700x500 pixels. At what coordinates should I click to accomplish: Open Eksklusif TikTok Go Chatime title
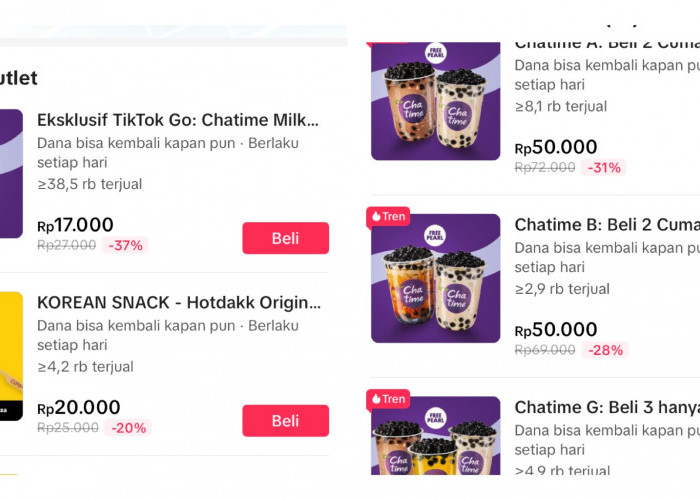click(x=178, y=120)
